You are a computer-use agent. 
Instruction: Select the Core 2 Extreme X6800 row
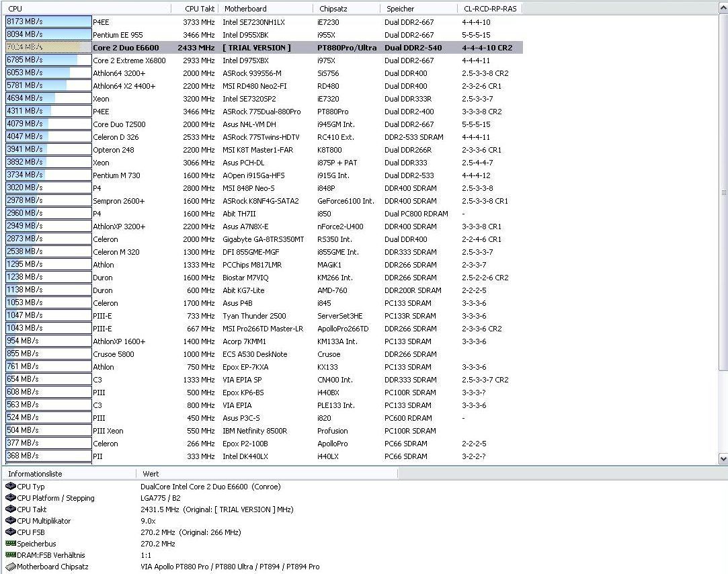[x=264, y=60]
